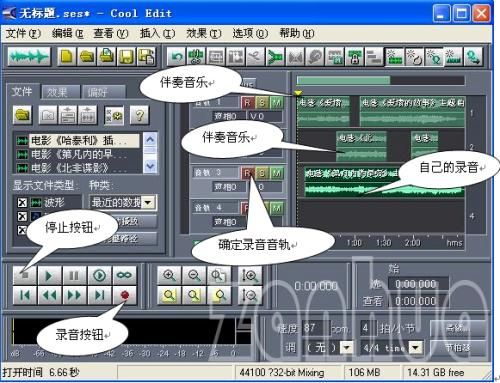This screenshot has width=500, height=383.
Task: Open the 文件(F) menu
Action: click(x=23, y=33)
